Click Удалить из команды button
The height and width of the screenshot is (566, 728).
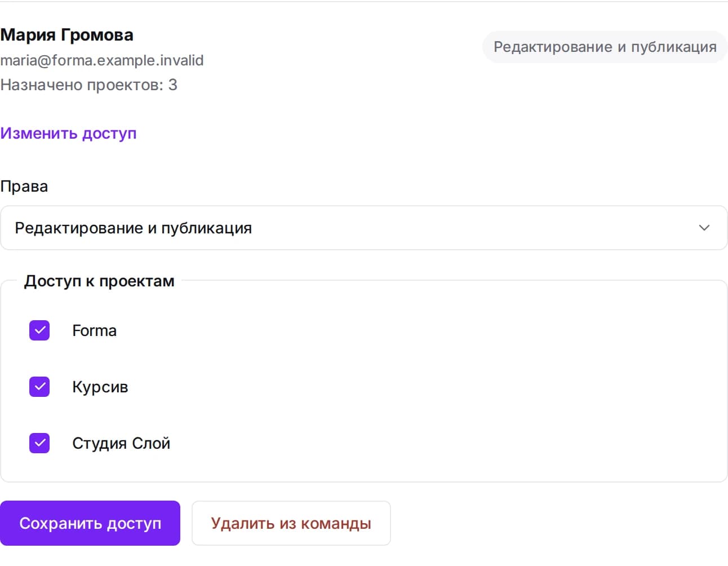coord(291,523)
